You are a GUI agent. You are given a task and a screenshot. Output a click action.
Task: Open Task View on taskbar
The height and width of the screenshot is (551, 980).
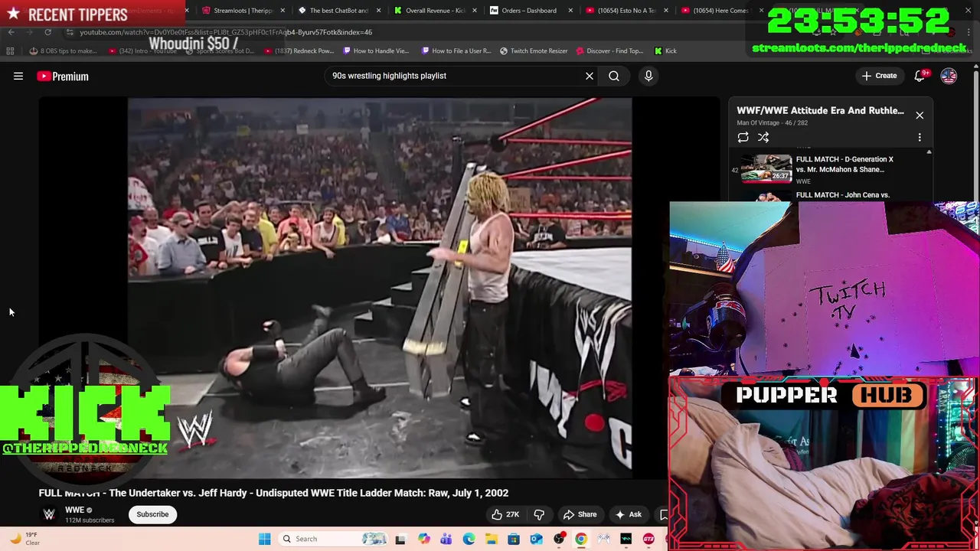[x=400, y=539]
